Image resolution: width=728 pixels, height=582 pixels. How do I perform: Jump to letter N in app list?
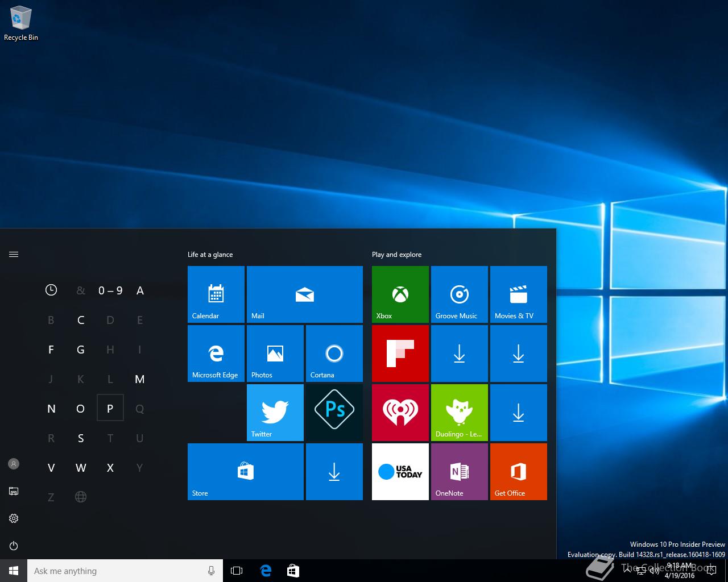pyautogui.click(x=51, y=409)
